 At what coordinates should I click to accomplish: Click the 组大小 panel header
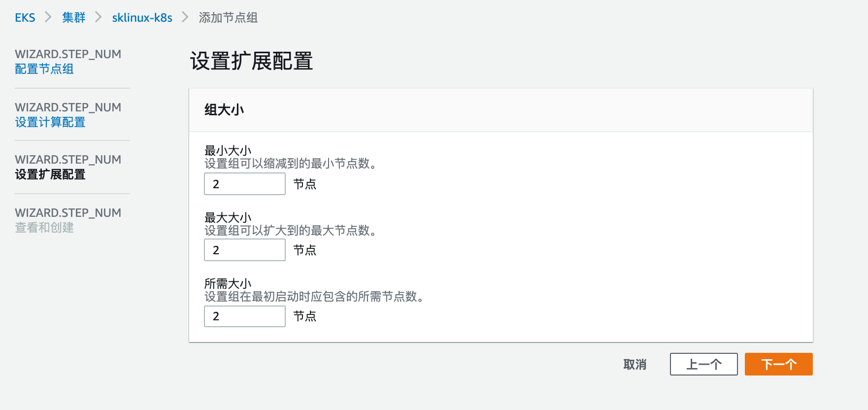click(224, 110)
